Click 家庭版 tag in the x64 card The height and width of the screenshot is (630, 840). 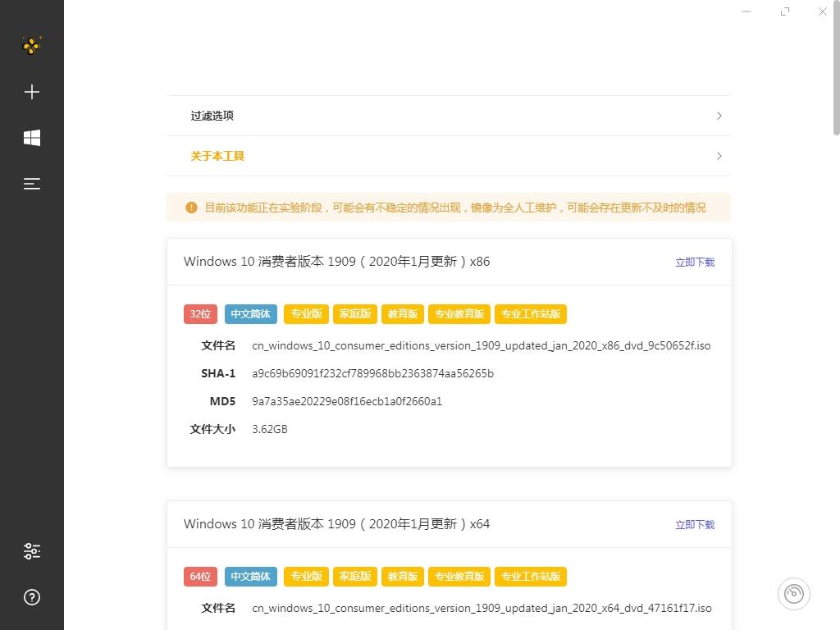pos(354,577)
